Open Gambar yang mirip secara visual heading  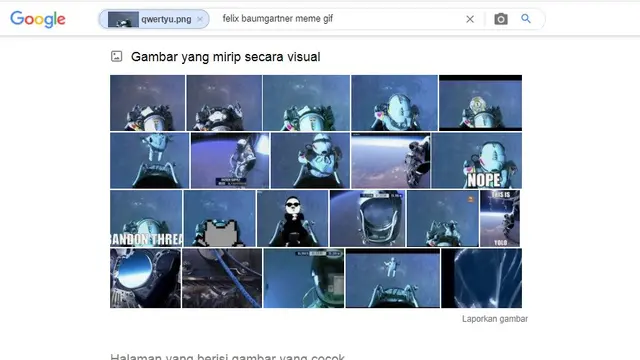225,57
